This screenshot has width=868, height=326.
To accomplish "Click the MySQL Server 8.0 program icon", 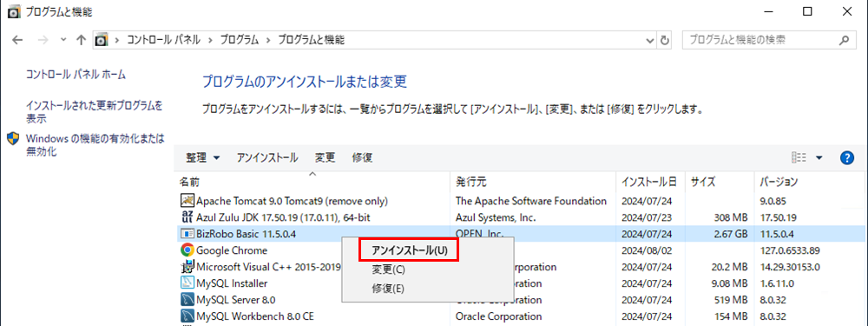I will point(187,300).
